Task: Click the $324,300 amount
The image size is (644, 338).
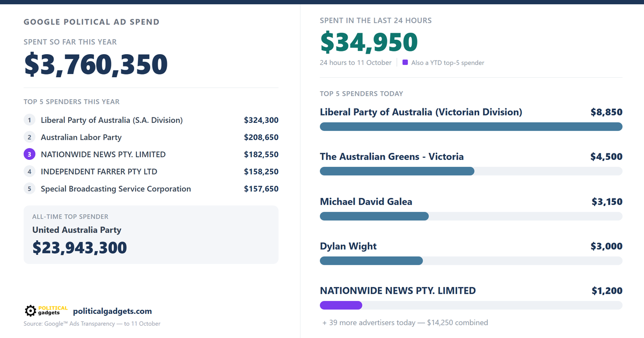Action: pos(261,120)
